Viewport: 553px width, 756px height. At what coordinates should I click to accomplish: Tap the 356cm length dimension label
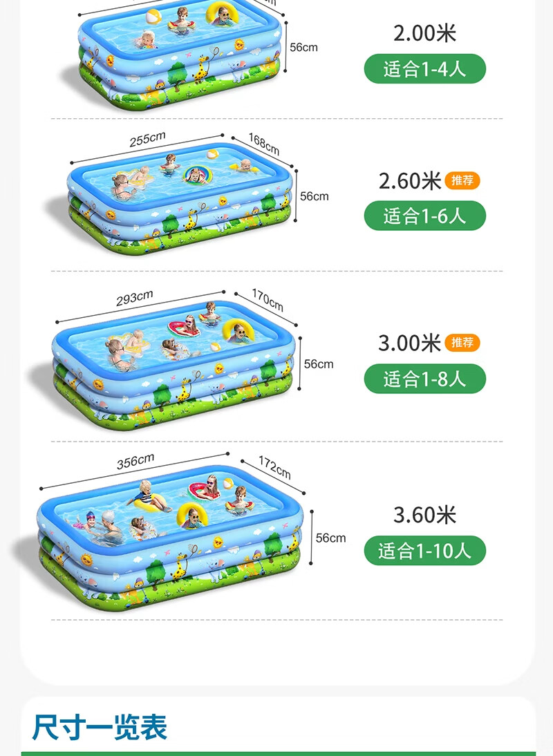click(135, 461)
